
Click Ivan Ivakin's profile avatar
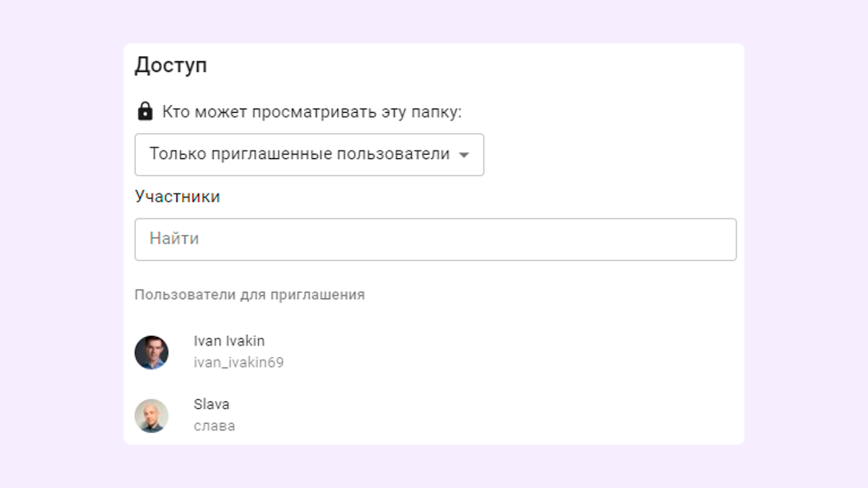click(x=152, y=352)
